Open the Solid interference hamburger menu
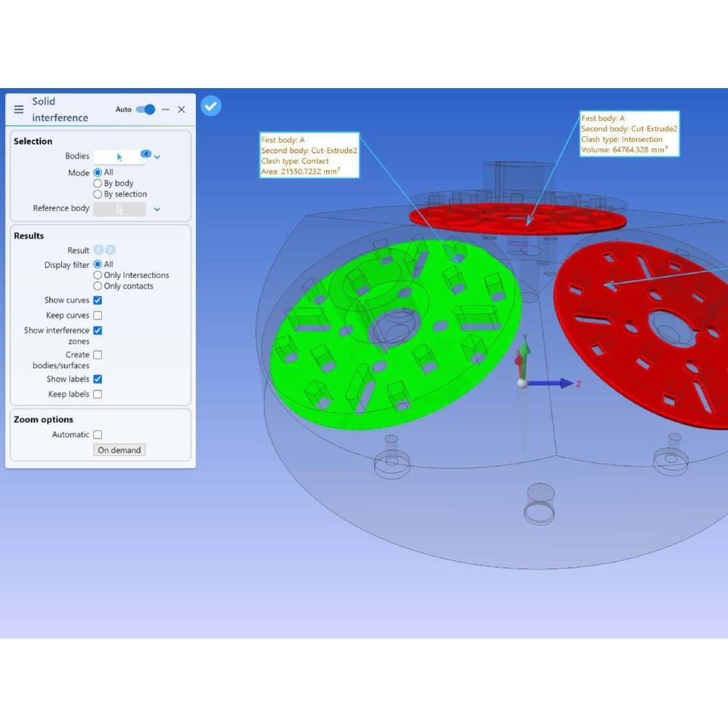Screen dimensions: 728x728 [x=19, y=109]
